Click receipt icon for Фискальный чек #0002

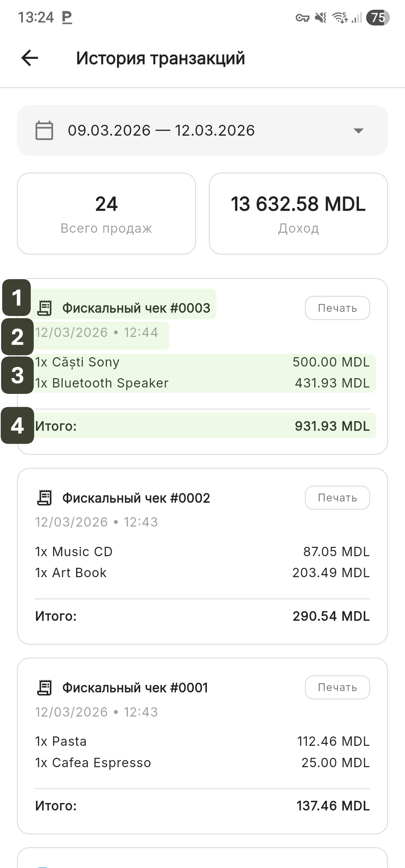(x=45, y=498)
